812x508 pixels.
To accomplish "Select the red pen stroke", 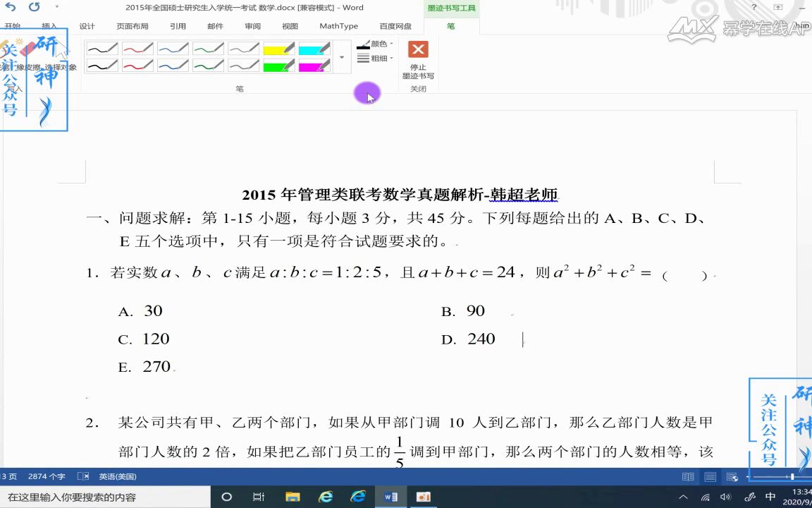I will tap(138, 48).
